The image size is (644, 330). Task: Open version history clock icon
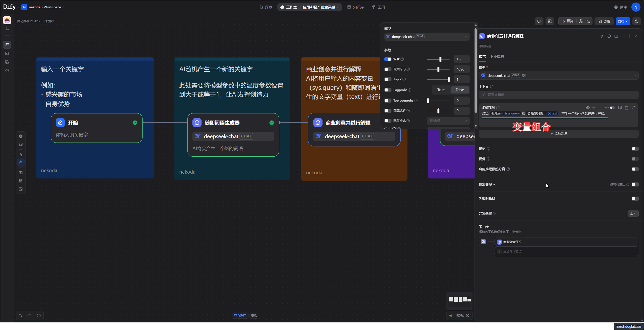point(637,21)
